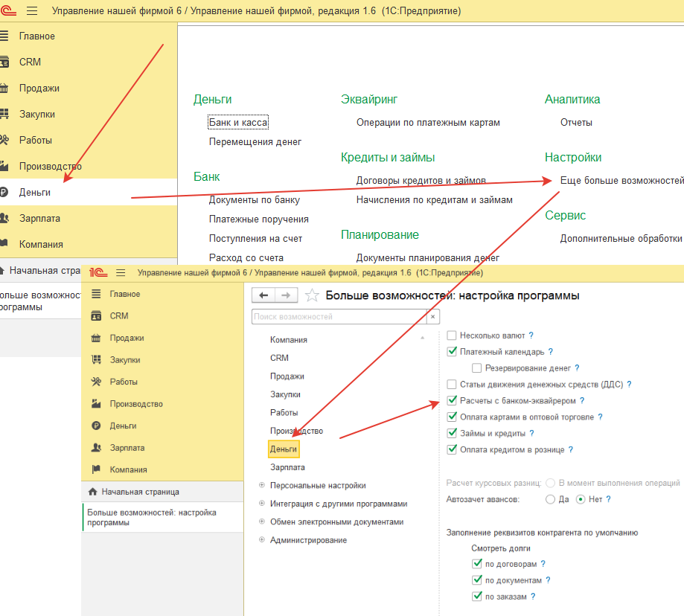Toggle Оплата кредитом в рознице checkbox
The width and height of the screenshot is (684, 616).
[x=452, y=449]
